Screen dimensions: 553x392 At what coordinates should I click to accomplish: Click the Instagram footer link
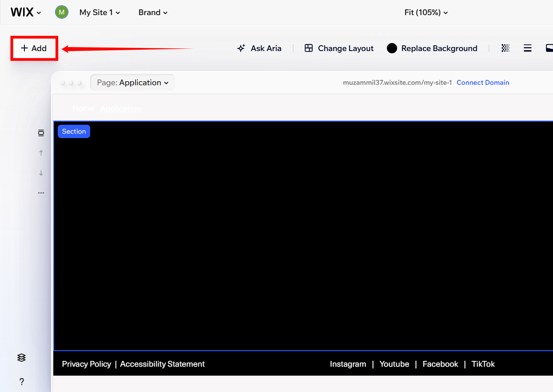(348, 364)
